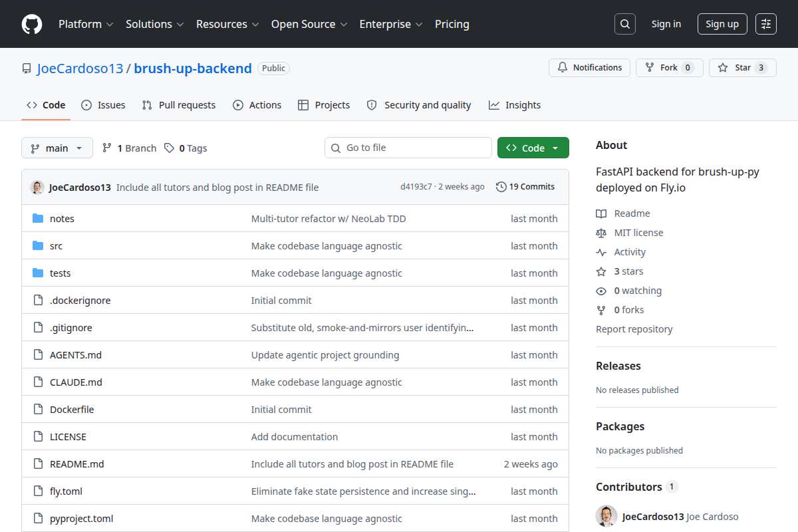Click the src folder icon
The width and height of the screenshot is (798, 532).
click(38, 246)
